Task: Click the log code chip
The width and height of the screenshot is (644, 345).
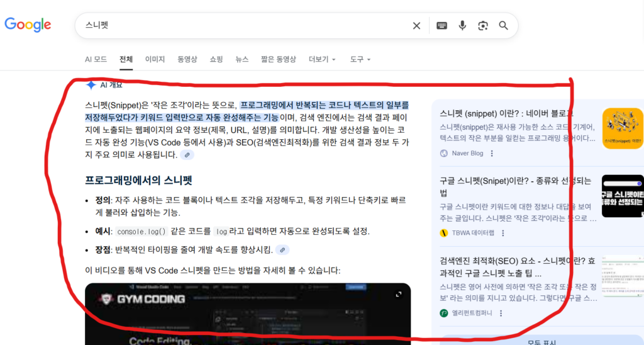Action: click(x=221, y=232)
